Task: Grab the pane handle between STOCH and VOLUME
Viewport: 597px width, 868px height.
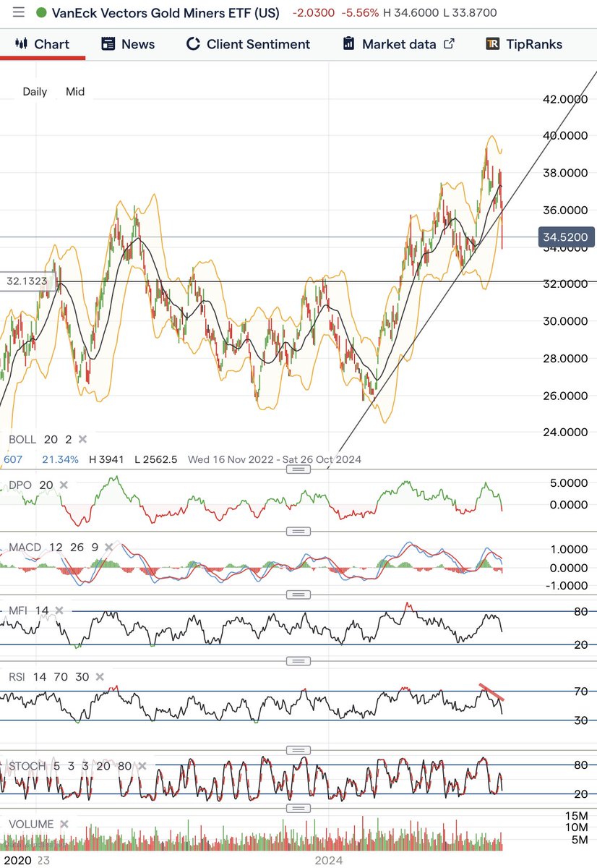Action: click(298, 807)
